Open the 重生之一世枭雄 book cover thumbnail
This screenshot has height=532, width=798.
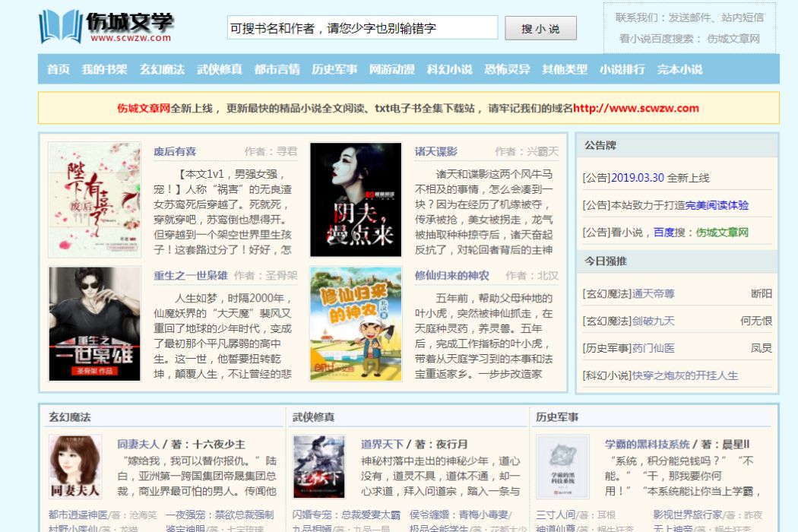tap(95, 324)
